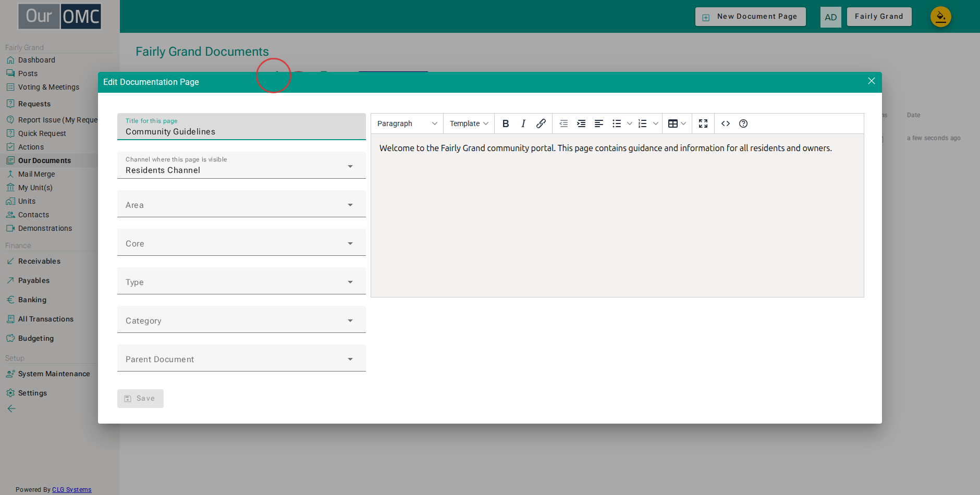Open Dashboard in the sidebar

click(x=36, y=60)
